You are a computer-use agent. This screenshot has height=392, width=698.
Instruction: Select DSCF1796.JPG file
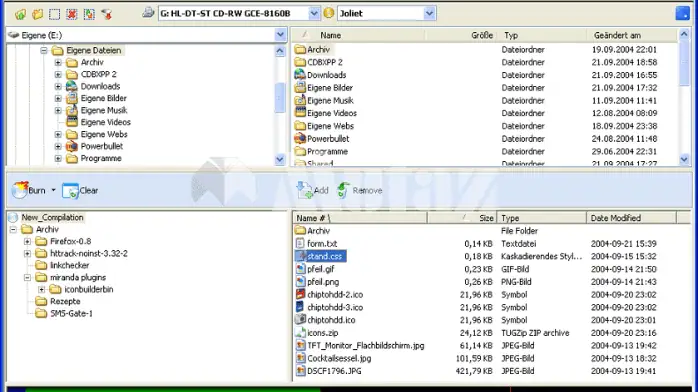pos(334,371)
